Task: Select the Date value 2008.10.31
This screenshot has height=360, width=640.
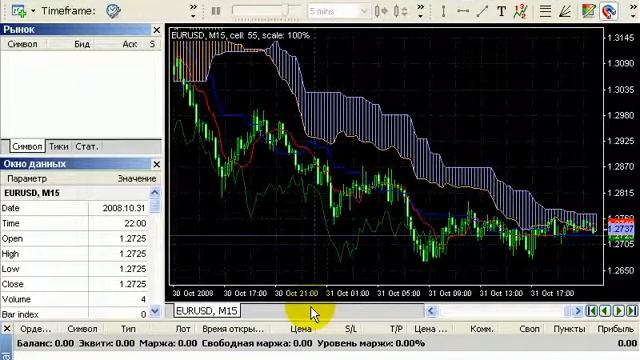Action: click(123, 208)
